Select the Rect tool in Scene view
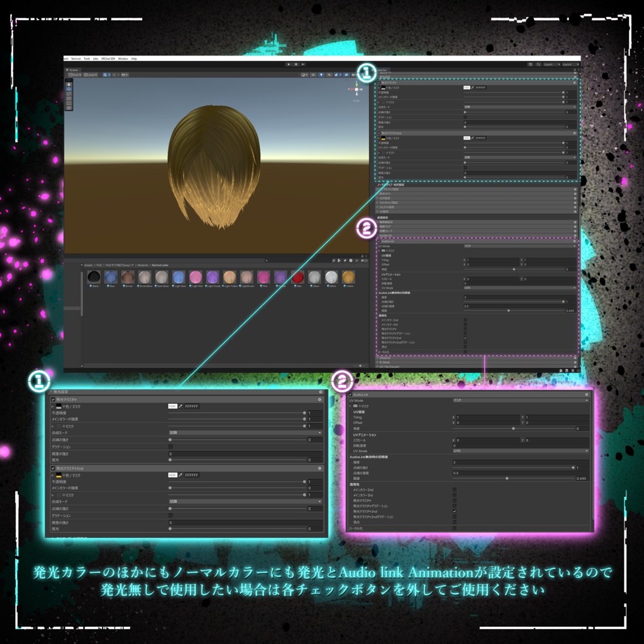This screenshot has width=644, height=644. point(69,103)
